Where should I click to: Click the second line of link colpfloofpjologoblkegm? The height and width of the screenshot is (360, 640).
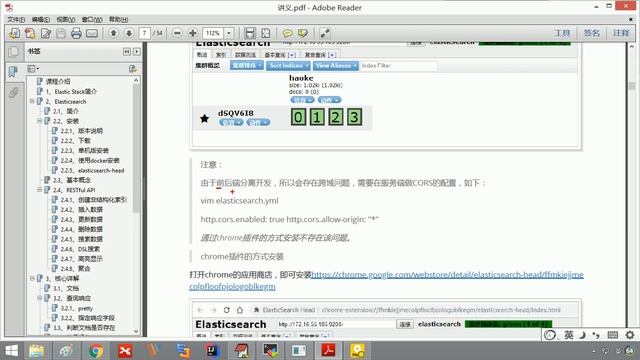[x=232, y=287]
